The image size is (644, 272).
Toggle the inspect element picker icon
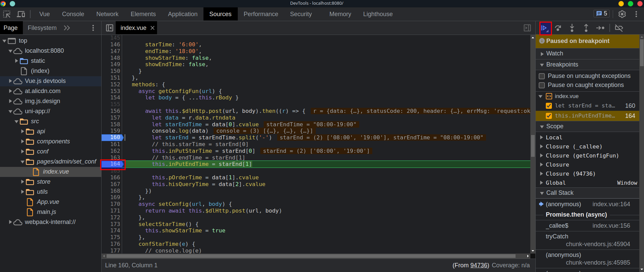(7, 14)
